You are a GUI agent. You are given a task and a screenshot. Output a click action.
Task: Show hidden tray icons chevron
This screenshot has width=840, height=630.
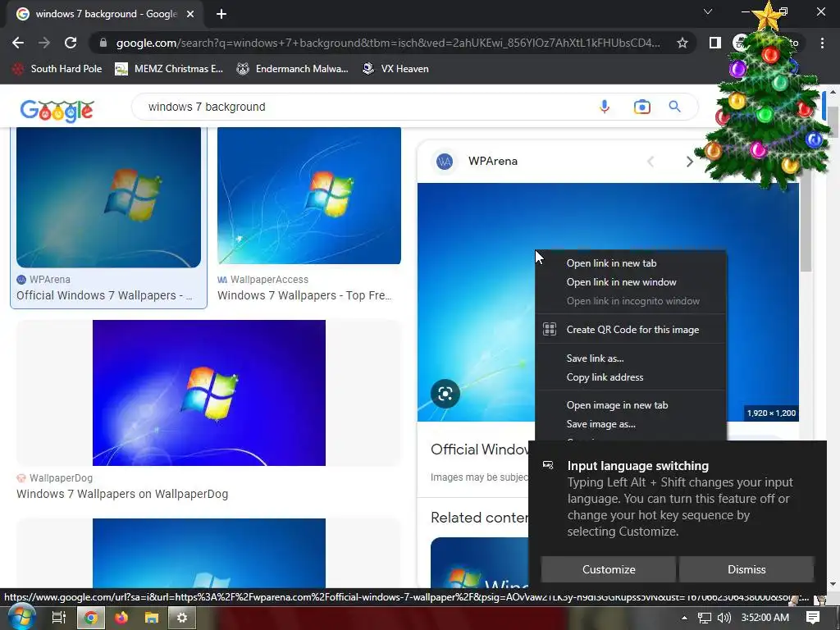click(x=684, y=618)
